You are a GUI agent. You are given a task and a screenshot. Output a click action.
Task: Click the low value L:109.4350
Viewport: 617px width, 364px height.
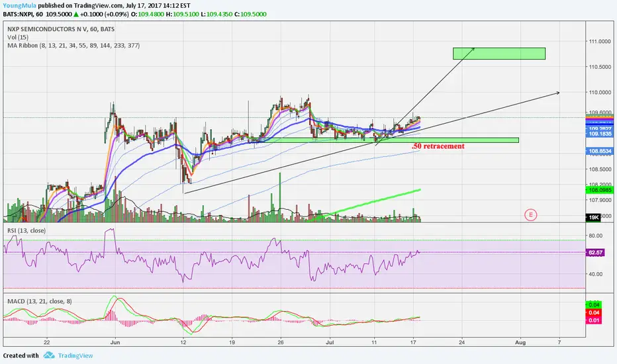(217, 14)
